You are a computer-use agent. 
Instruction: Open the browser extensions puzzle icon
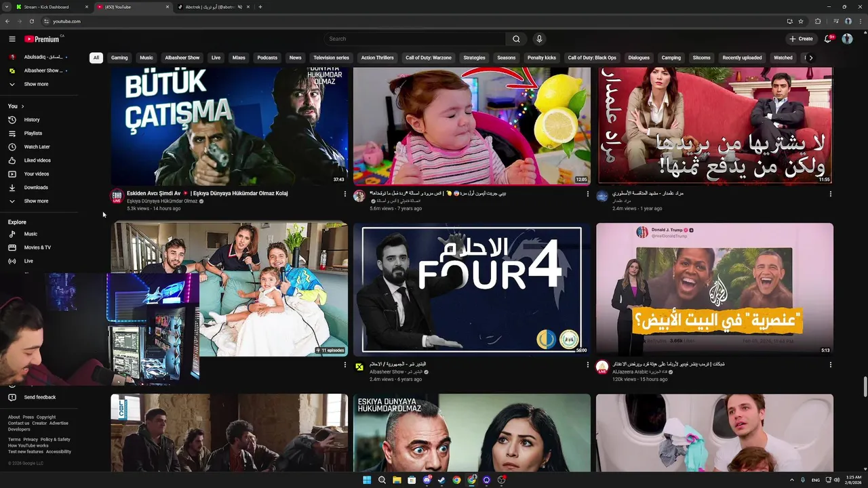(818, 21)
